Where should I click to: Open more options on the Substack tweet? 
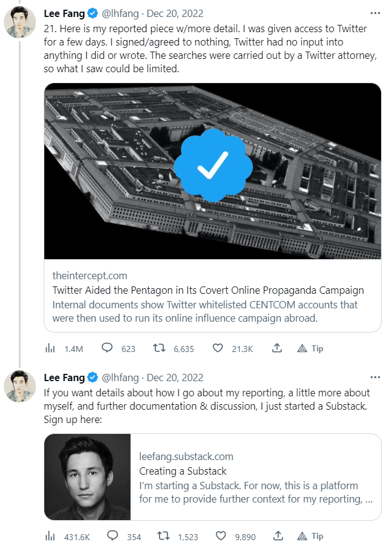pyautogui.click(x=375, y=377)
